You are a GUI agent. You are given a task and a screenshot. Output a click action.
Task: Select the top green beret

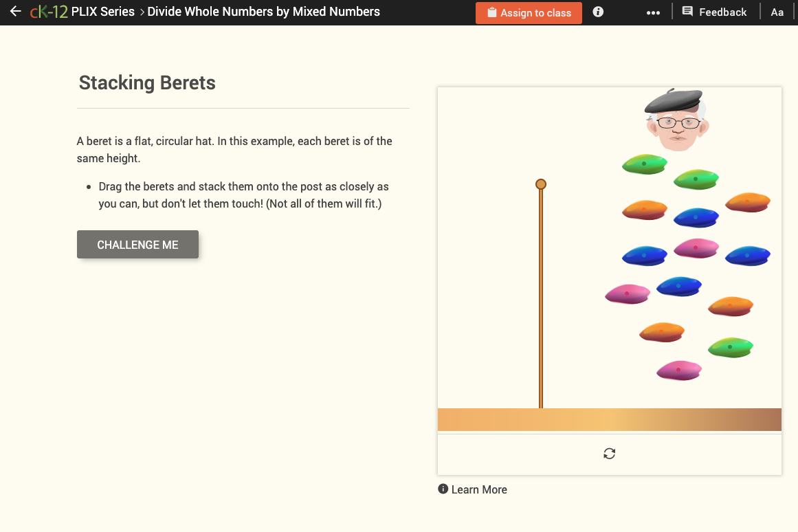tap(644, 164)
